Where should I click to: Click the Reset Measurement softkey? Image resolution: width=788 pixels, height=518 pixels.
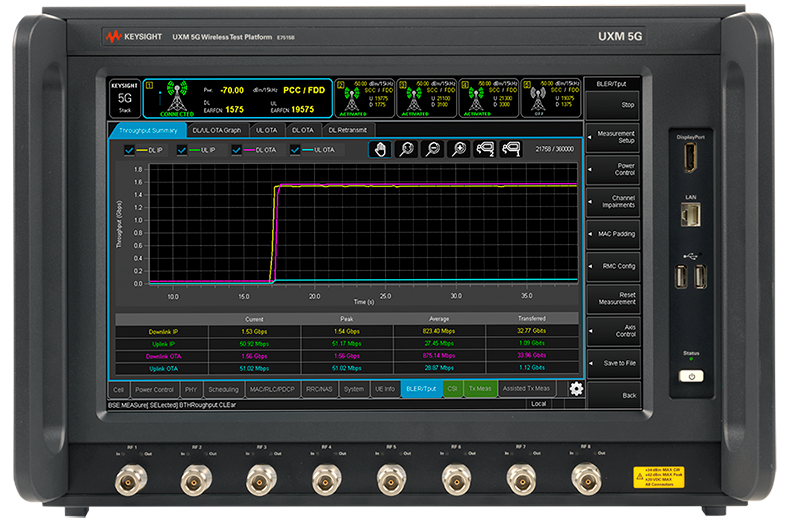613,298
